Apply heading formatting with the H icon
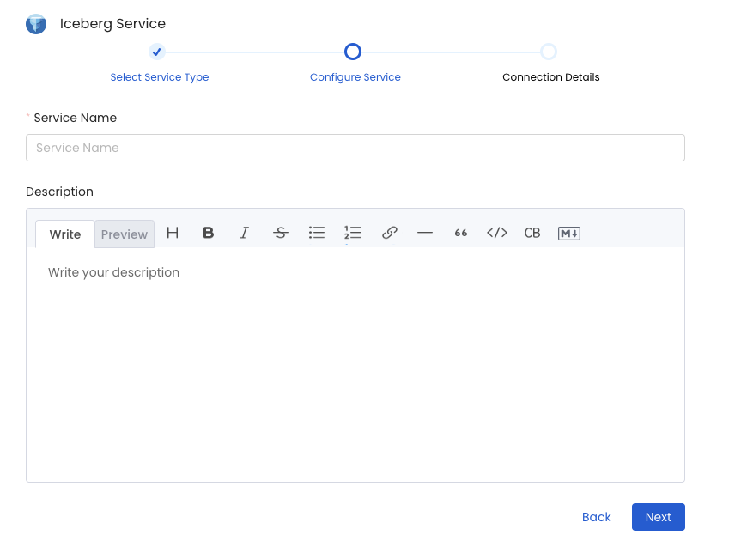 pyautogui.click(x=173, y=232)
